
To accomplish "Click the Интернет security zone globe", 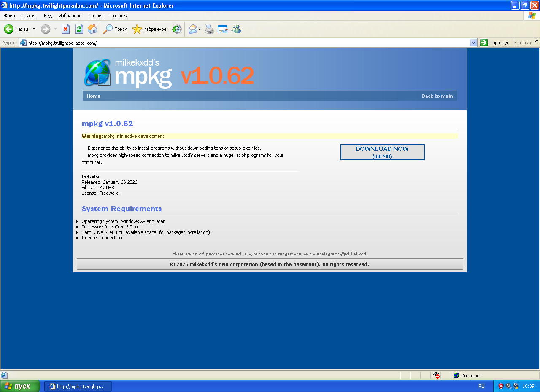I will pos(456,375).
